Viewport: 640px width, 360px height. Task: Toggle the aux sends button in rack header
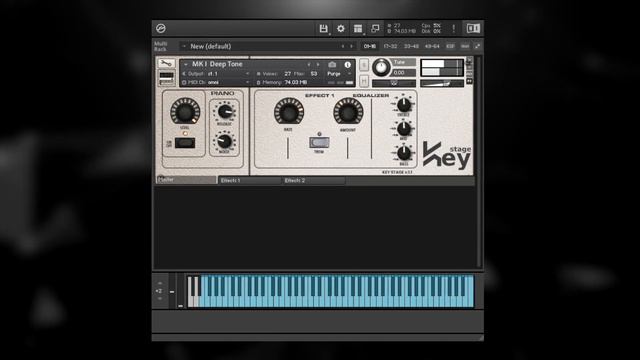[x=465, y=47]
